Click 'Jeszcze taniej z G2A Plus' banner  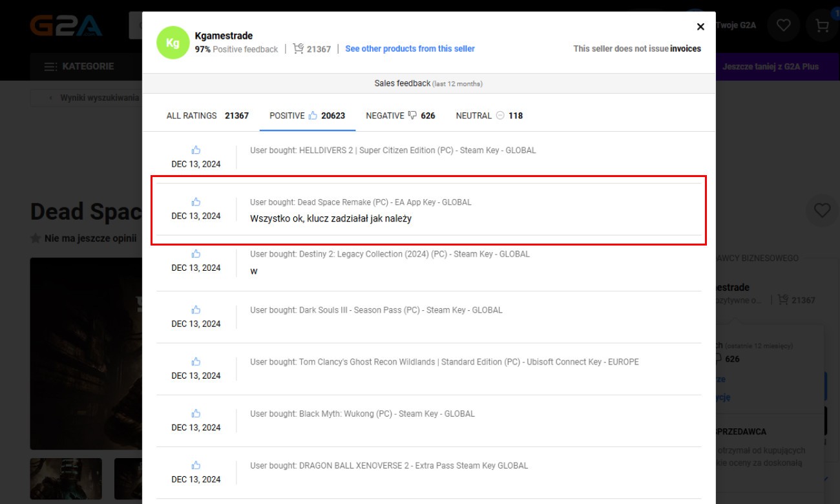770,67
